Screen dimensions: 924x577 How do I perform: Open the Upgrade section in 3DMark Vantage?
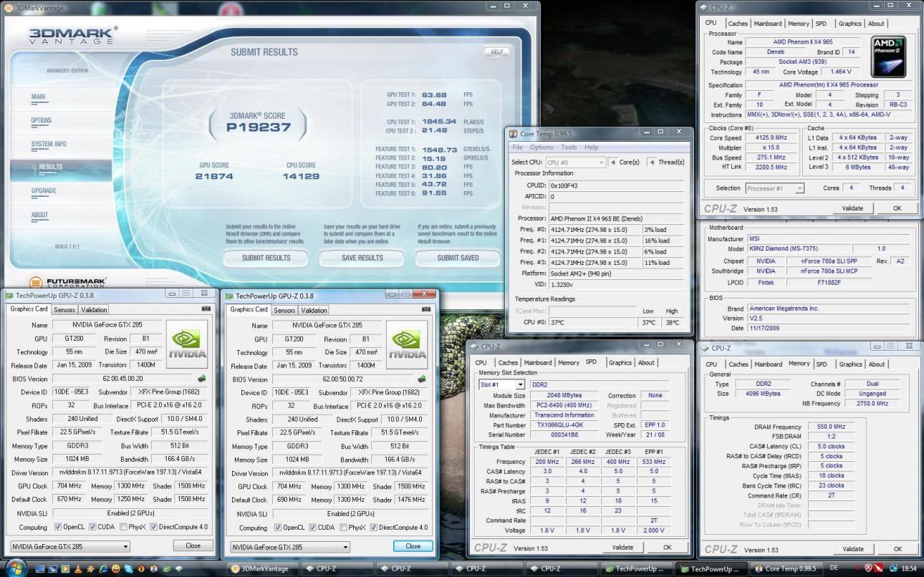pos(44,191)
